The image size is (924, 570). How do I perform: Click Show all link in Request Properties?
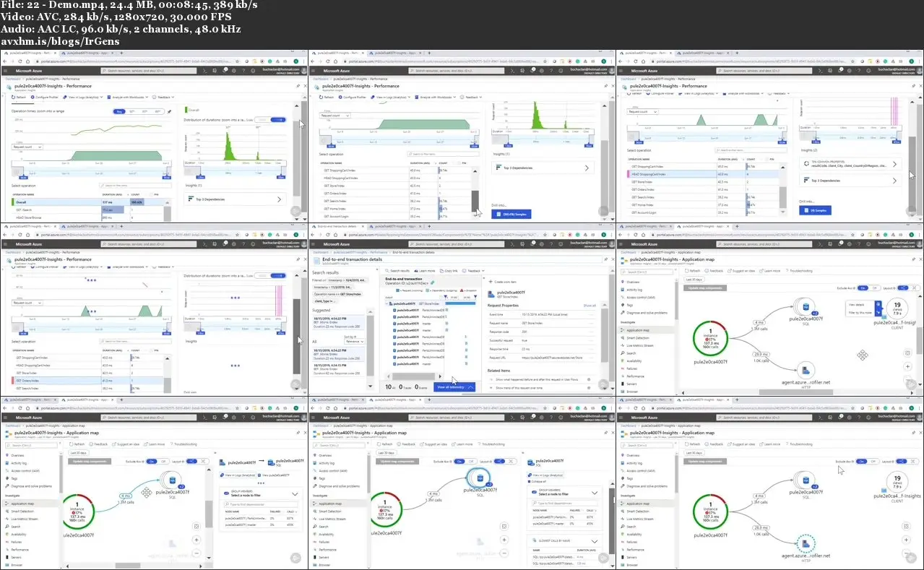(590, 306)
